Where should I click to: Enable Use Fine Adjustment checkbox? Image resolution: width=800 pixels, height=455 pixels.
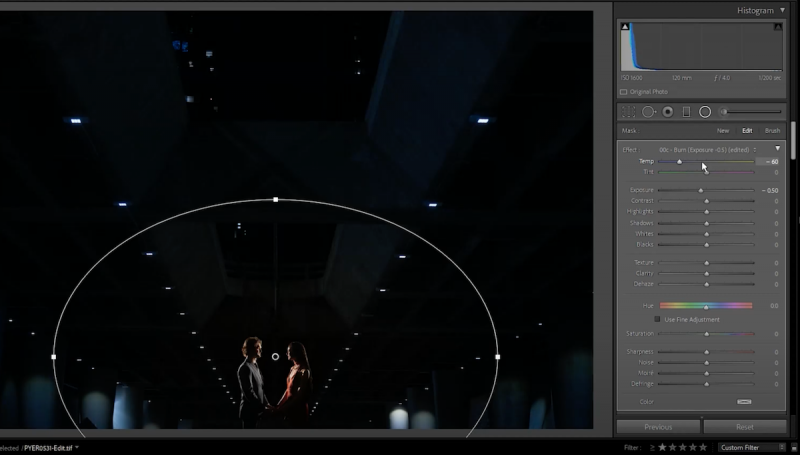click(x=657, y=319)
